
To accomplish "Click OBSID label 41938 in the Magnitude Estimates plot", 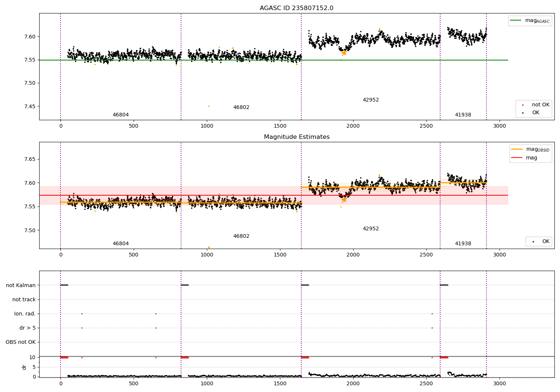I will (463, 244).
